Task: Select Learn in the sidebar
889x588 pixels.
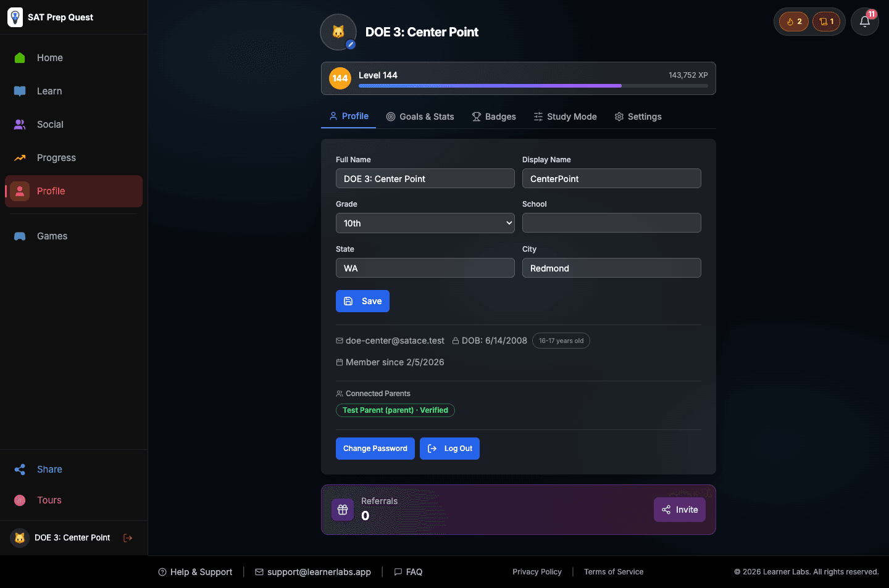Action: pyautogui.click(x=49, y=91)
